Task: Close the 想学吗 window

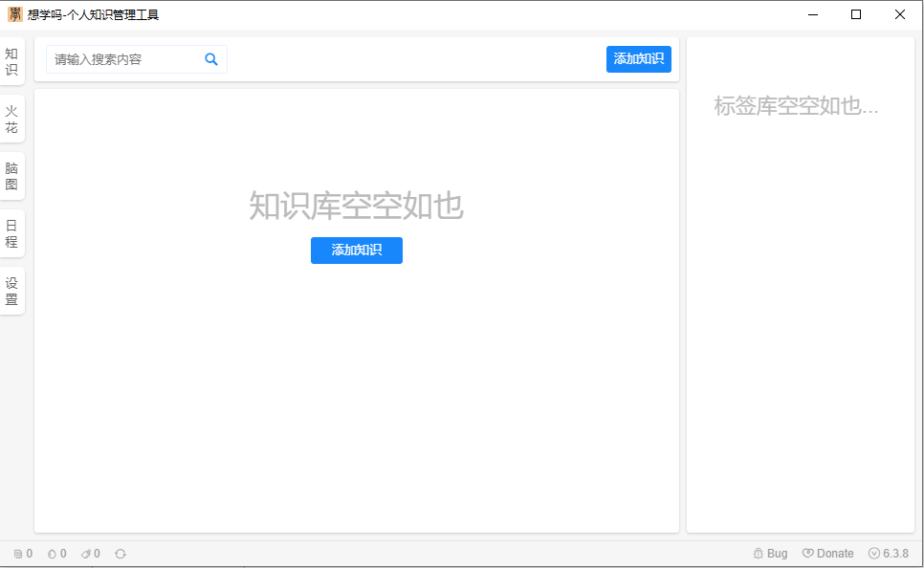Action: click(900, 14)
